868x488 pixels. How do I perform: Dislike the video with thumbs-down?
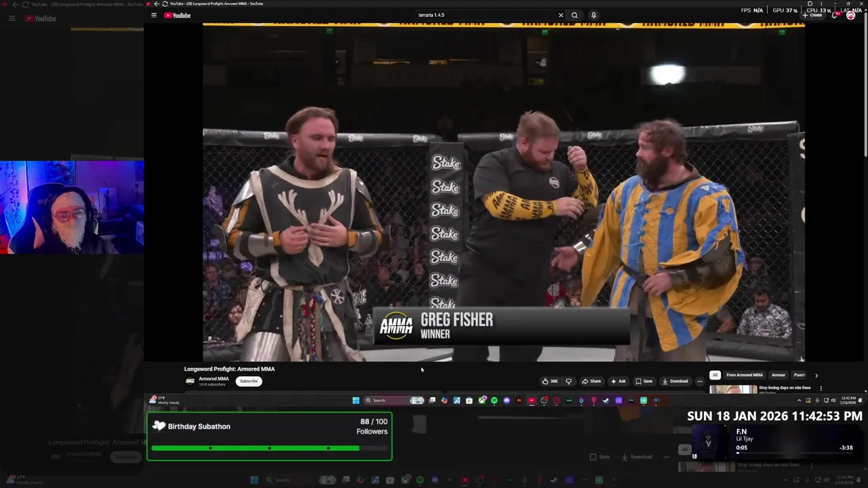click(x=569, y=381)
